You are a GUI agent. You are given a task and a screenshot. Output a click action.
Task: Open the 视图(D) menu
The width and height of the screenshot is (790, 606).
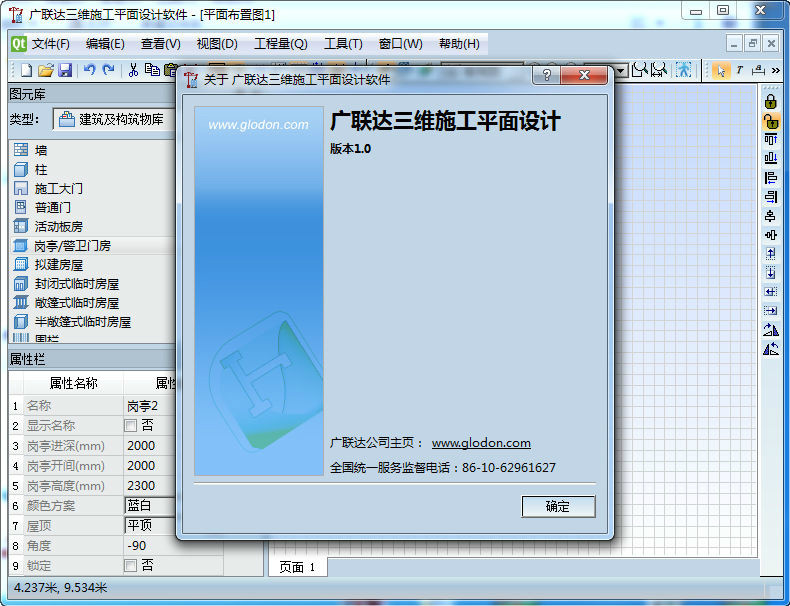click(x=217, y=44)
